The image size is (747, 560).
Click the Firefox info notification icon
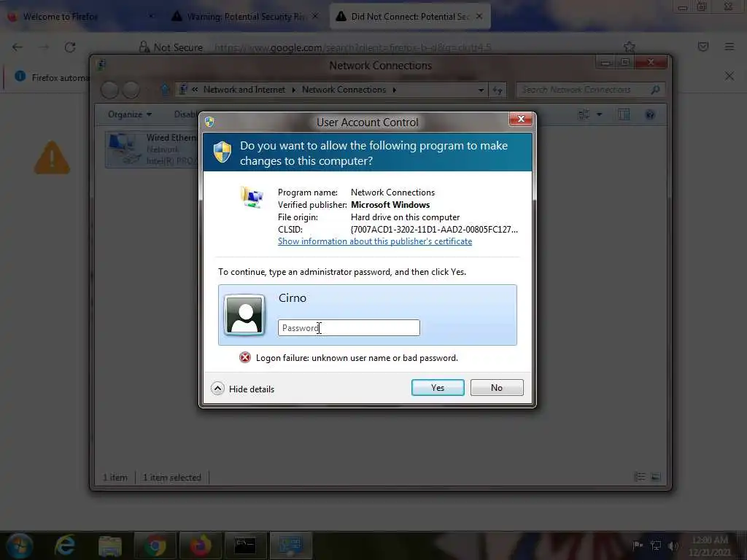[x=20, y=76]
